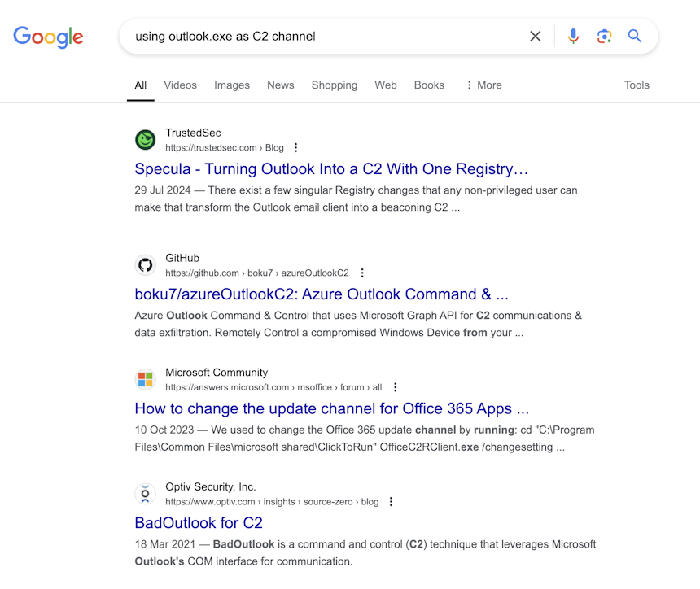Switch to the Videos tab
700x589 pixels.
pos(181,85)
